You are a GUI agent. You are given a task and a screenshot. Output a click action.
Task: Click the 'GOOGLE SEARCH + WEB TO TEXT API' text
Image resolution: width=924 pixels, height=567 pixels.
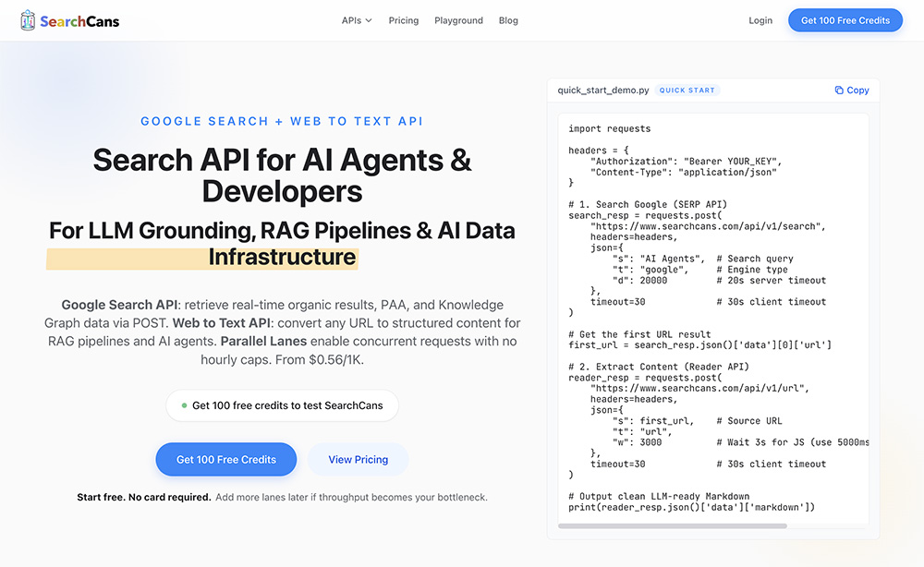tap(282, 121)
